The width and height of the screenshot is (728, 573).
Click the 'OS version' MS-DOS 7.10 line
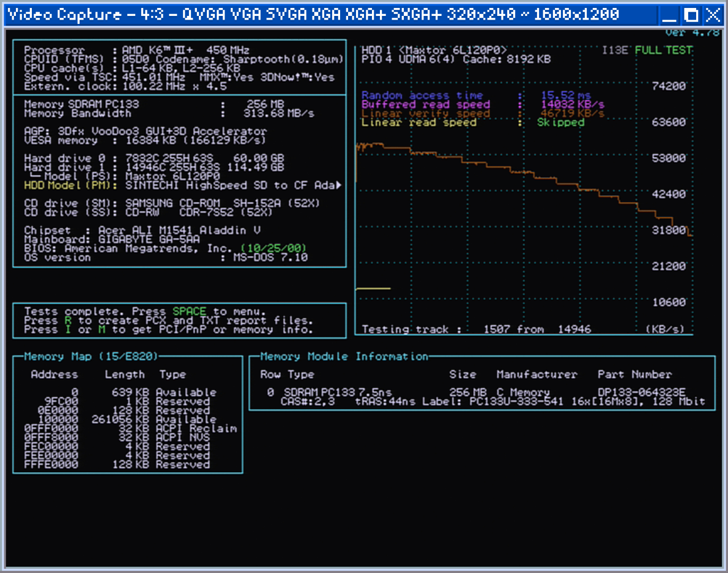pos(166,257)
